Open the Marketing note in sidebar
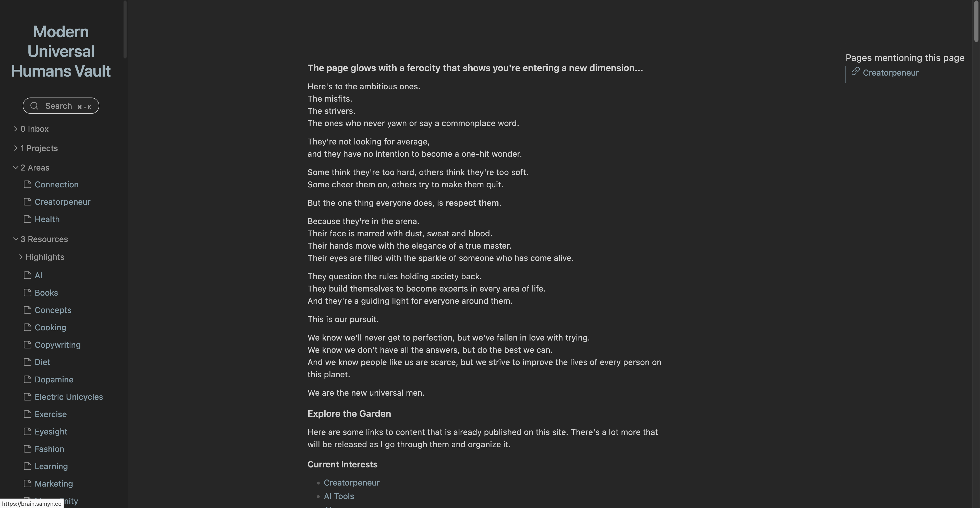Image resolution: width=980 pixels, height=508 pixels. click(54, 484)
